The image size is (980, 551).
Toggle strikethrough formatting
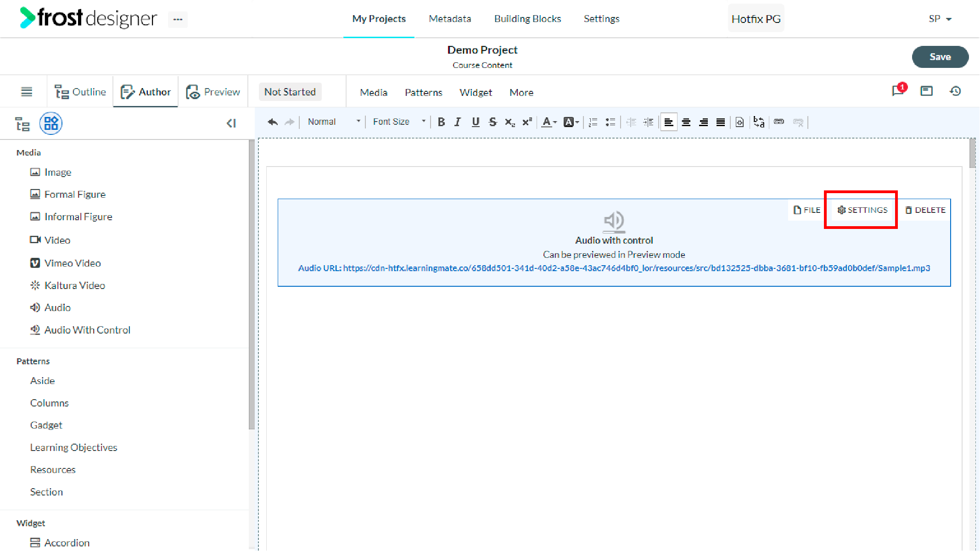(x=493, y=122)
